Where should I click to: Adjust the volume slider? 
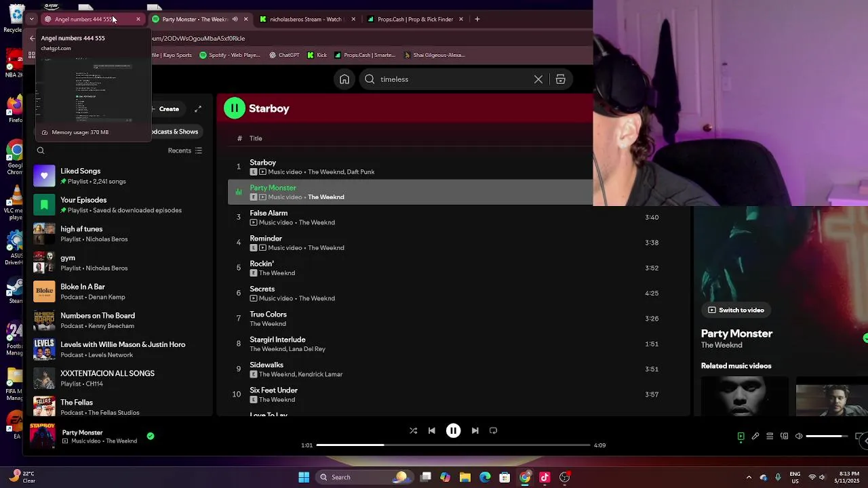[827, 436]
